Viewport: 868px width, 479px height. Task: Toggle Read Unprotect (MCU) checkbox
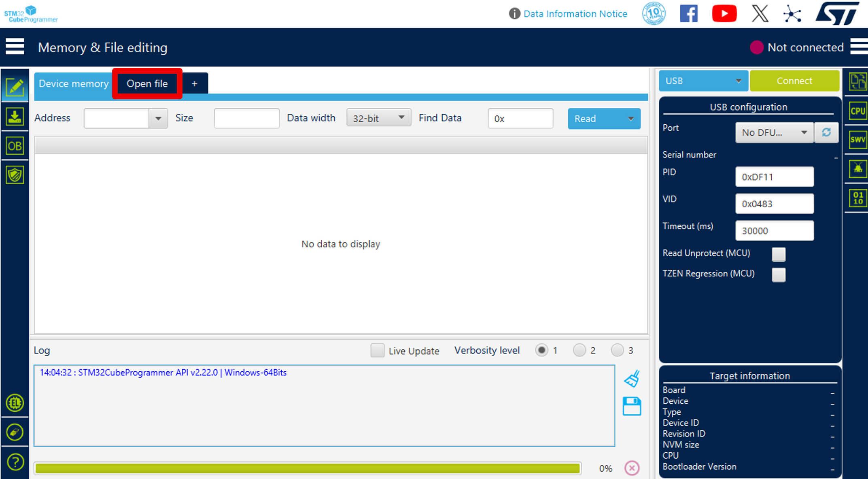pyautogui.click(x=779, y=254)
